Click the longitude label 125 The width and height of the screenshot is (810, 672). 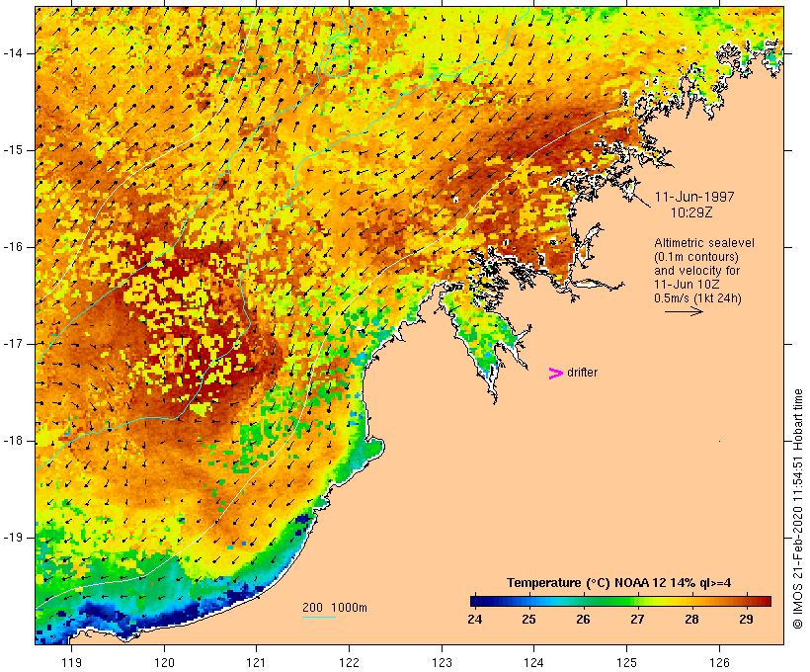pos(627,663)
